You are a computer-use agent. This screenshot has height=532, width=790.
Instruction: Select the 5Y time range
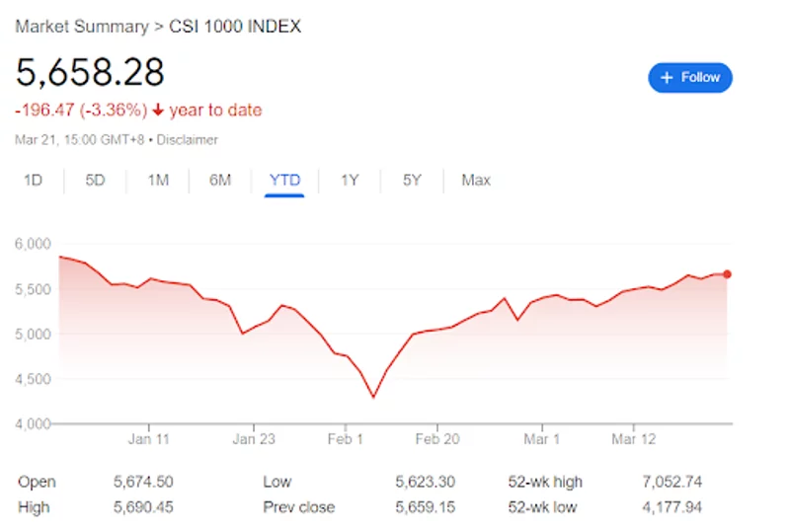[x=412, y=180]
